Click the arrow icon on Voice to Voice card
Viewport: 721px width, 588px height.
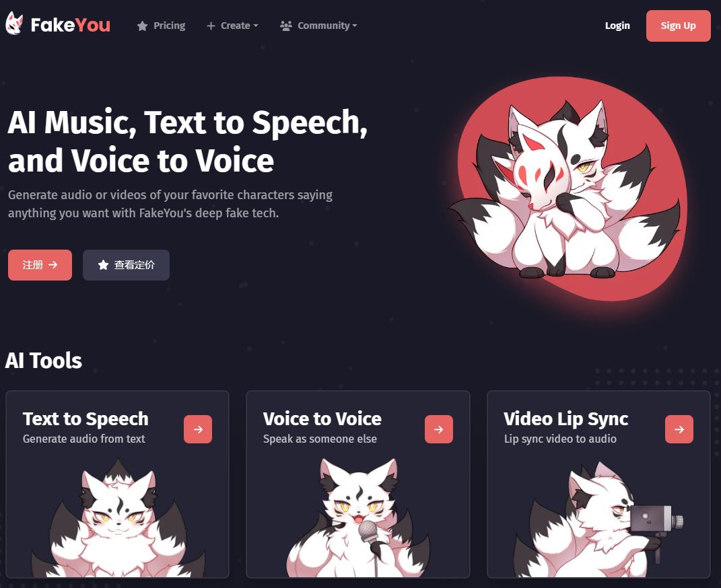click(439, 429)
